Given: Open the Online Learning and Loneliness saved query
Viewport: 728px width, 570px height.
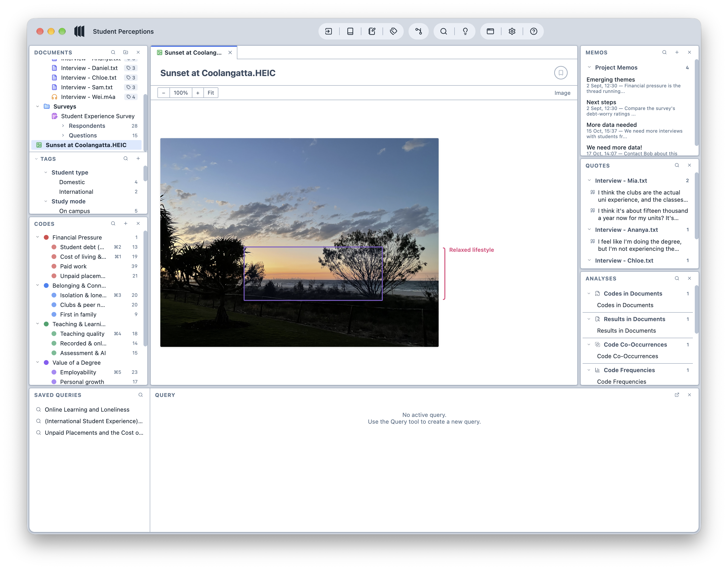Looking at the screenshot, I should coord(87,409).
